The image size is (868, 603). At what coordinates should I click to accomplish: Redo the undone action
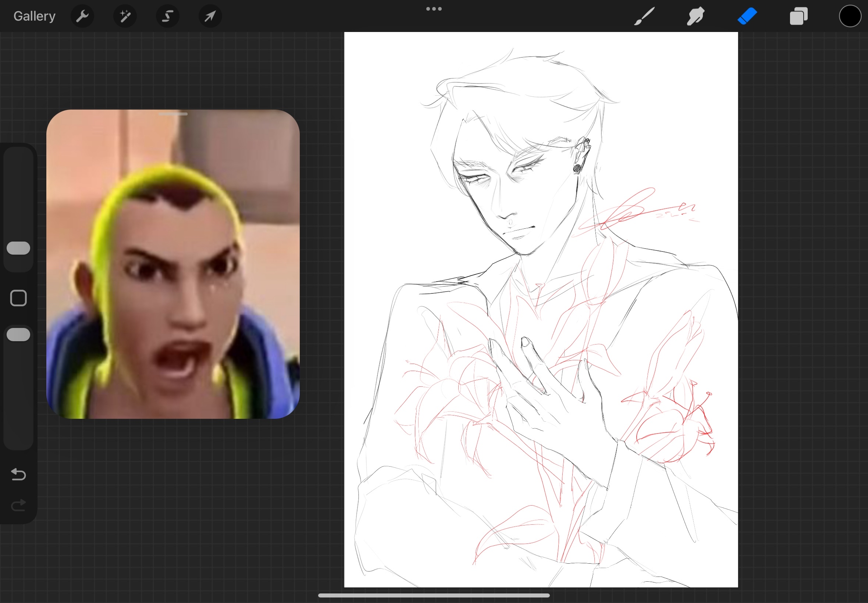point(18,505)
